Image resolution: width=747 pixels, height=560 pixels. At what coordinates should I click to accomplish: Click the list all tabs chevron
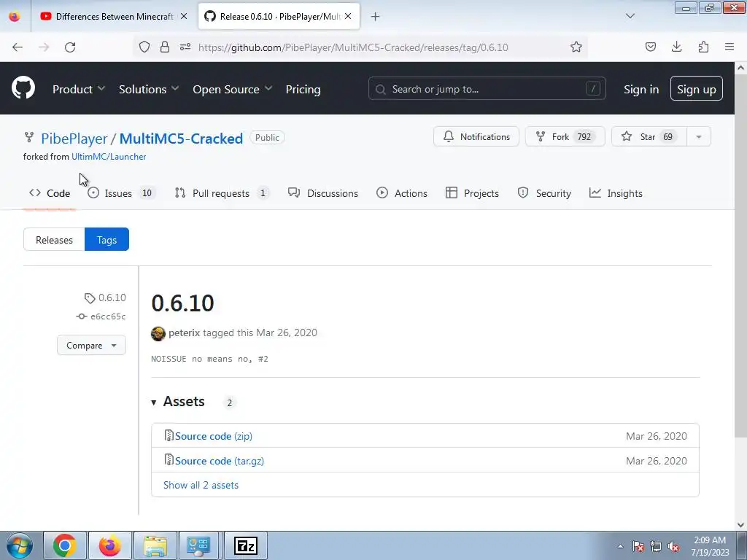point(630,16)
